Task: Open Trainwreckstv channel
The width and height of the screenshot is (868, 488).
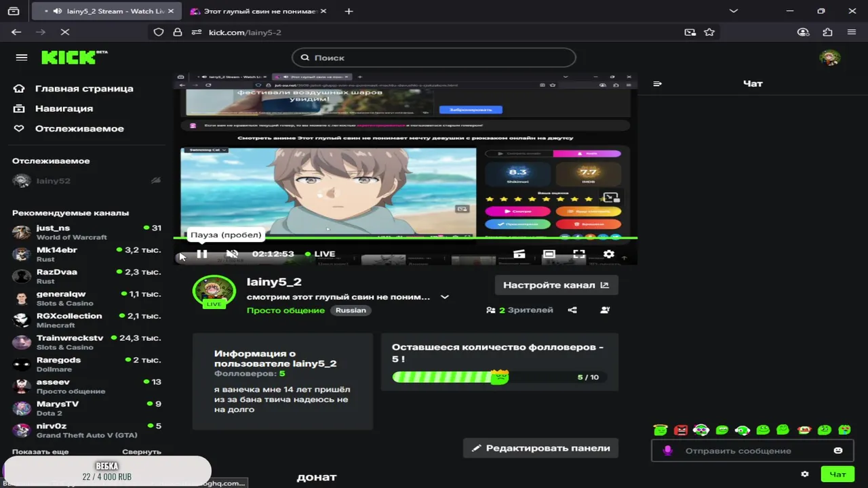Action: point(87,342)
